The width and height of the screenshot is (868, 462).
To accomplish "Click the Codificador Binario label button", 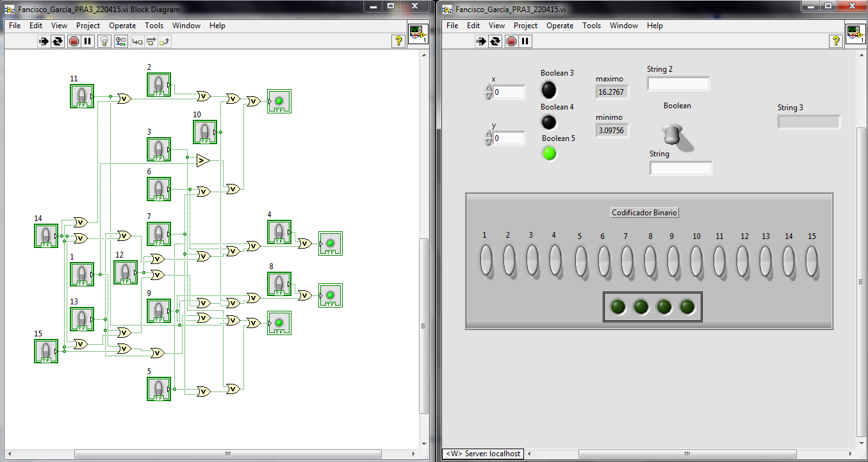I will (x=644, y=212).
